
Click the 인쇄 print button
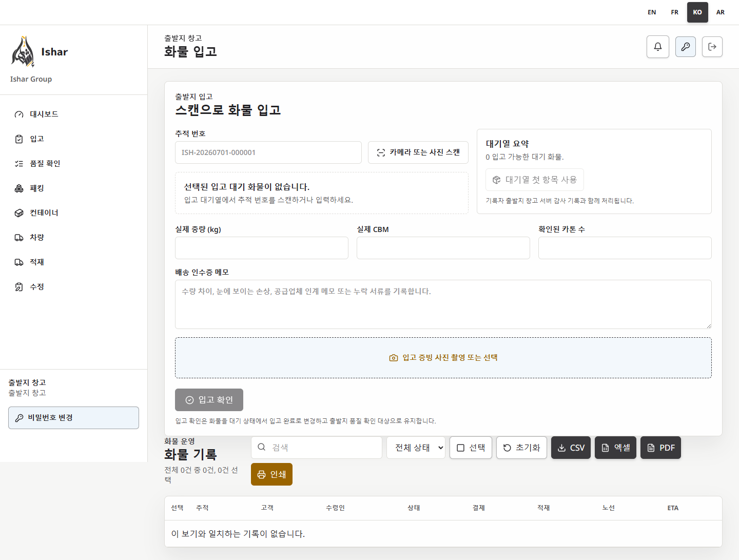271,474
